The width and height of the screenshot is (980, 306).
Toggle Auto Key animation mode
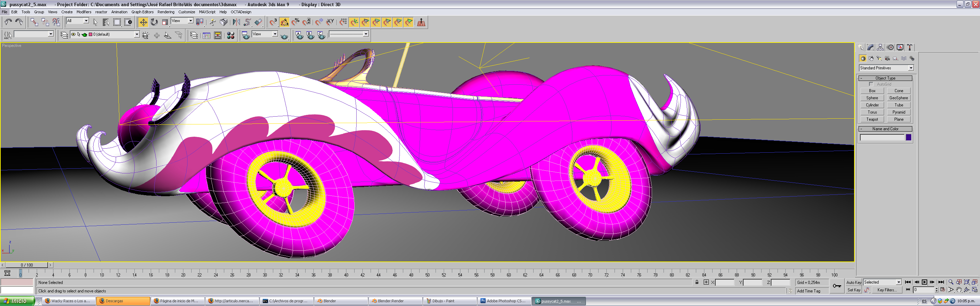tap(854, 283)
